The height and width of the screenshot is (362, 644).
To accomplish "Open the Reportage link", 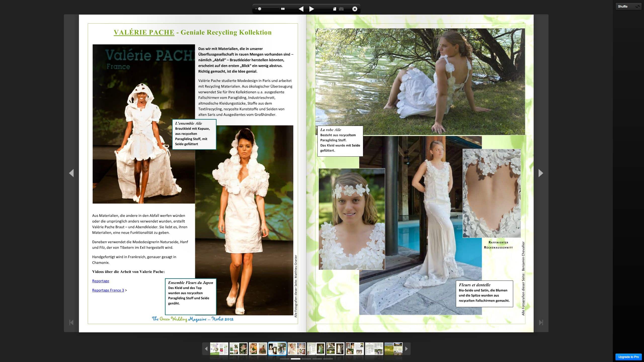I will point(101,281).
